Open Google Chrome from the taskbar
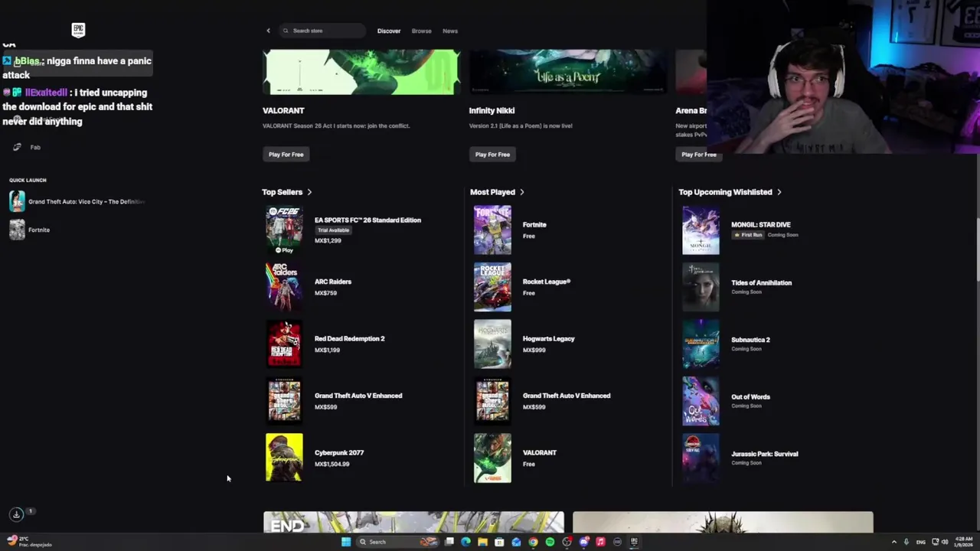The width and height of the screenshot is (980, 551). coord(533,542)
